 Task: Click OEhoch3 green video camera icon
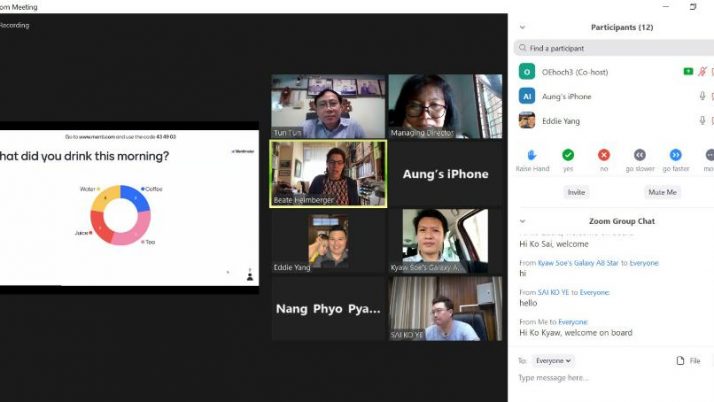pyautogui.click(x=688, y=71)
